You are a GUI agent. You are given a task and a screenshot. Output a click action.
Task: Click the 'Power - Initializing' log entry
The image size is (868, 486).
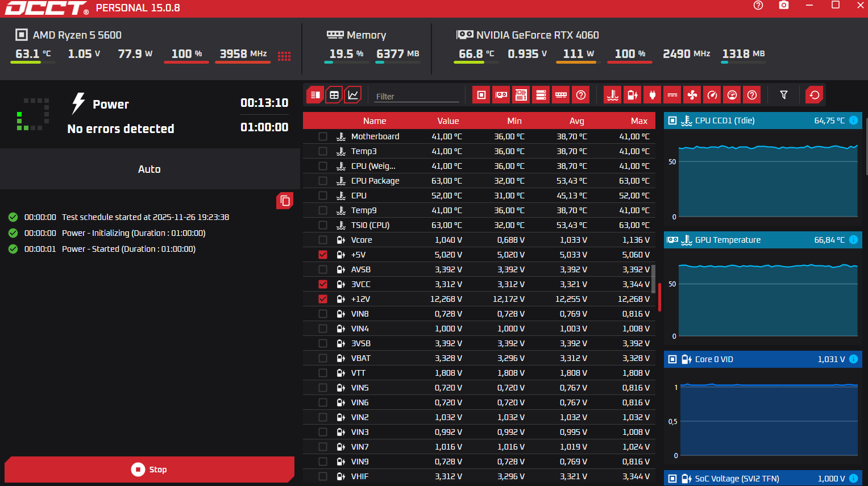point(134,233)
